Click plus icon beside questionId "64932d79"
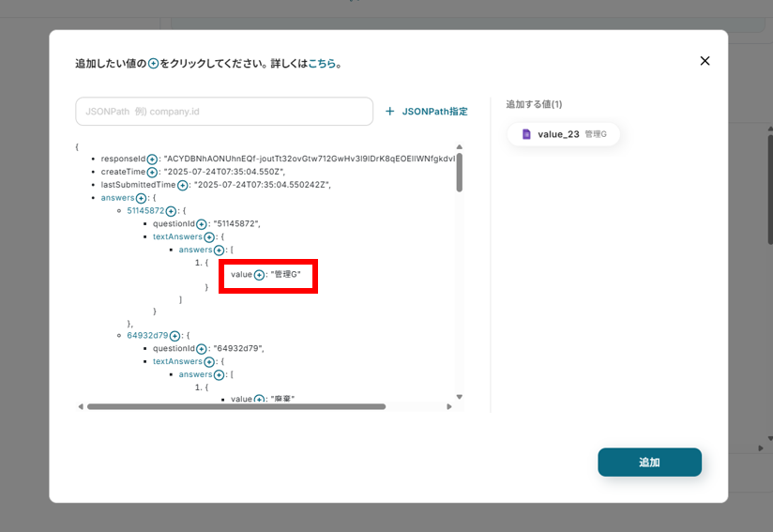 201,349
